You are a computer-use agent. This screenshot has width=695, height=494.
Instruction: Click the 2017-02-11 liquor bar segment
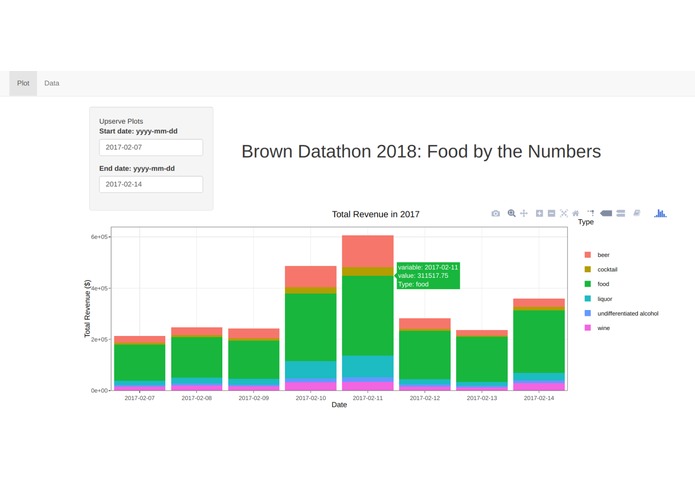(368, 366)
